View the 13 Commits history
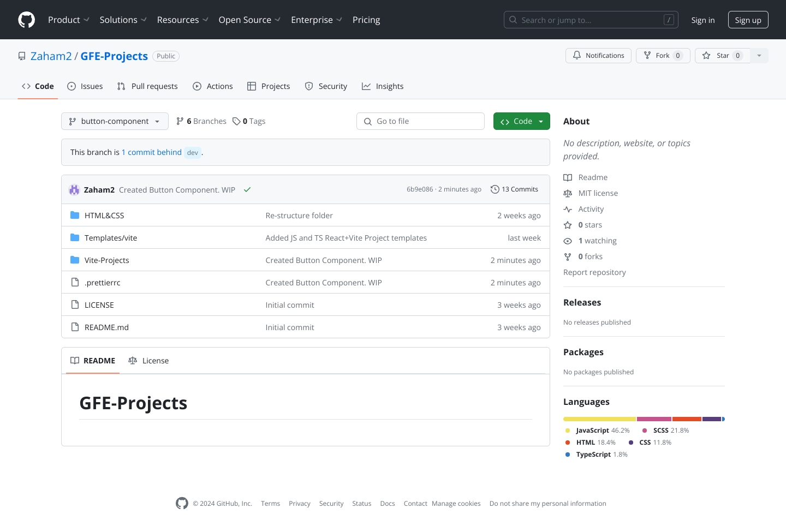The width and height of the screenshot is (786, 532). (x=514, y=189)
